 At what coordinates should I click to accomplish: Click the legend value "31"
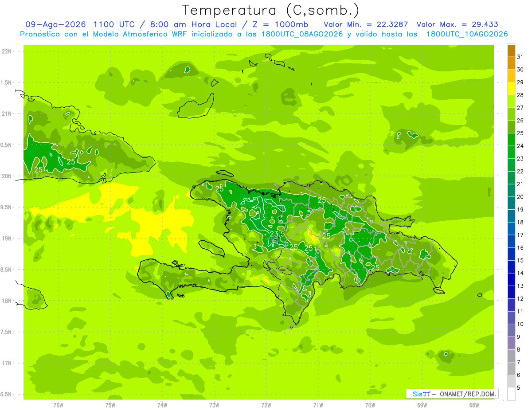coord(520,56)
